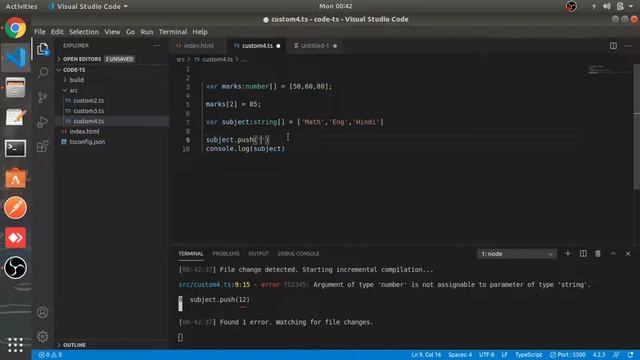The width and height of the screenshot is (640, 360).
Task: Click Port: 5500 Live Server status
Action: point(567,355)
